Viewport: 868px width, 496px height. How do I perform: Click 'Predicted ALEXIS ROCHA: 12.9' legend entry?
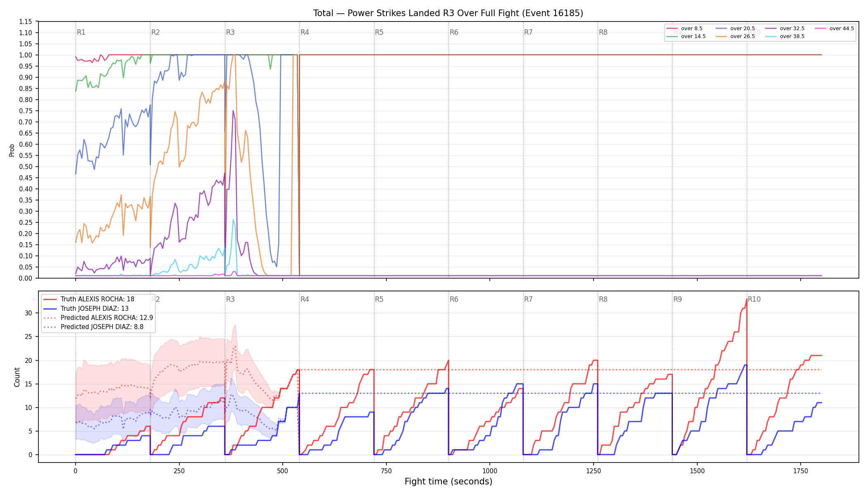coord(98,318)
